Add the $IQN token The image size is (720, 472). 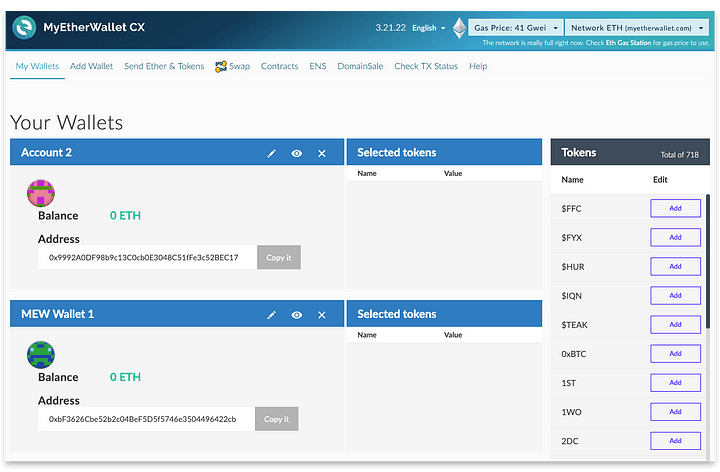675,296
